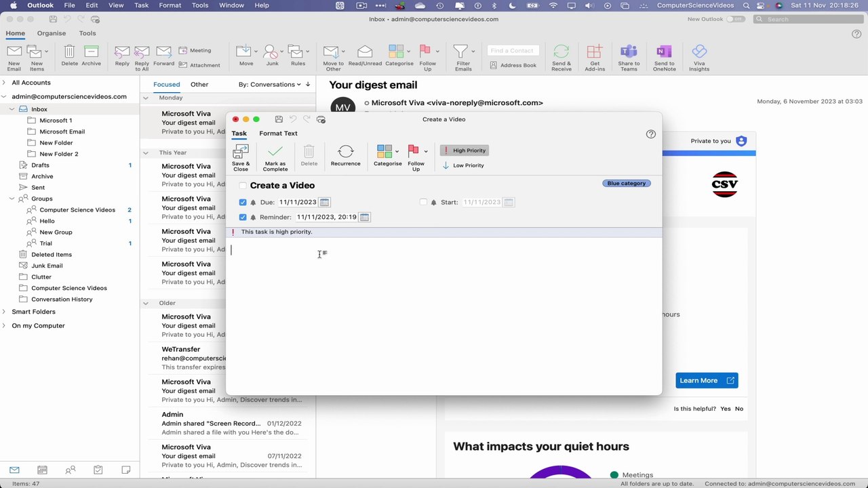Open Viva Insights
The width and height of the screenshot is (868, 488).
coord(699,58)
